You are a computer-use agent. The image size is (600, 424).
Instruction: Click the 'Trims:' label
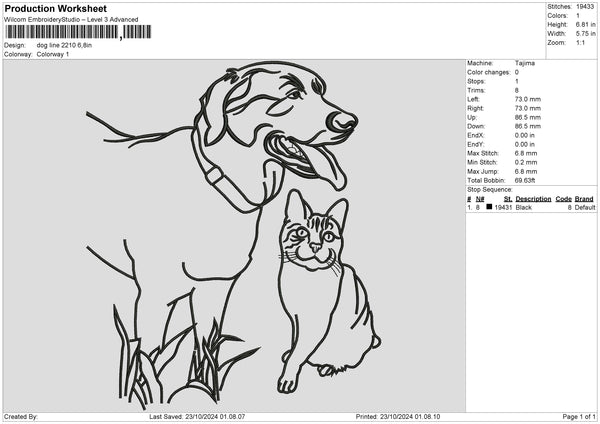pyautogui.click(x=476, y=90)
